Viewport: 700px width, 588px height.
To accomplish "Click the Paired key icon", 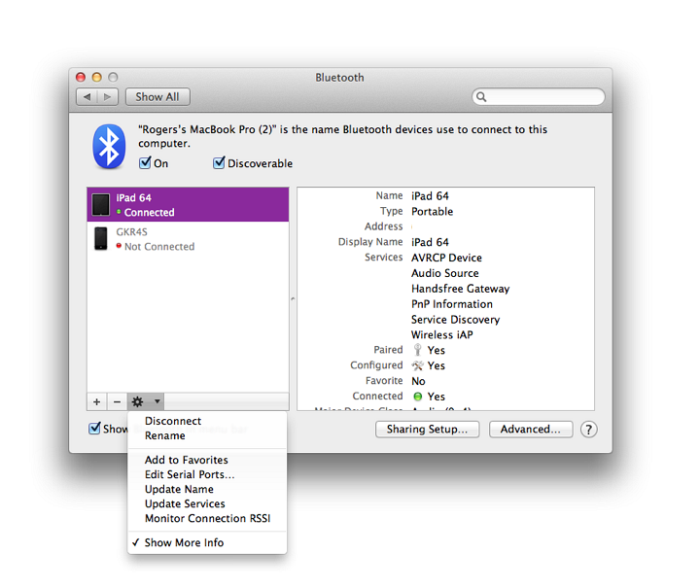I will pyautogui.click(x=417, y=350).
